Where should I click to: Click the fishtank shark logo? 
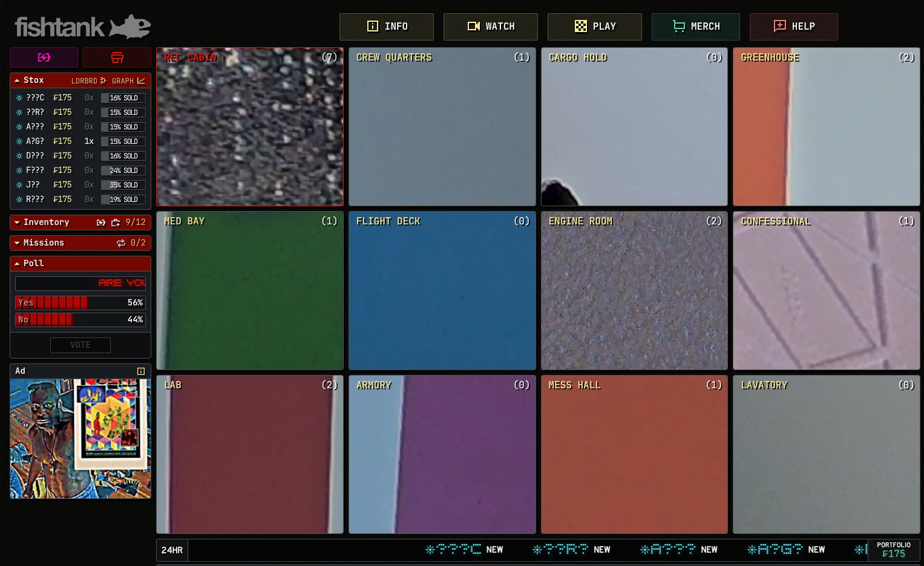tap(82, 27)
